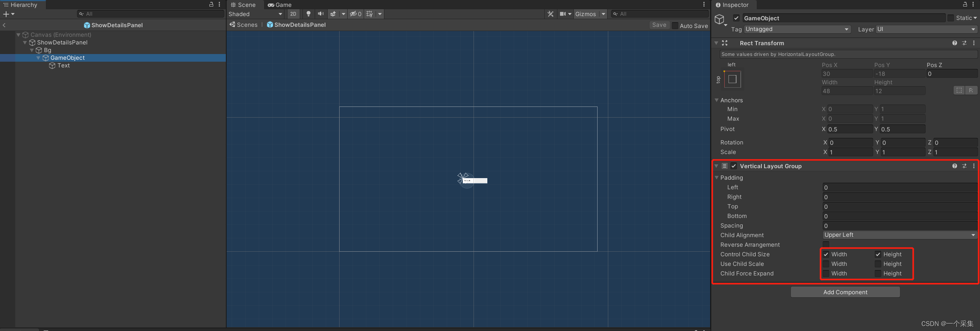
Task: Toggle hidden objects visibility eye icon
Action: [x=355, y=14]
